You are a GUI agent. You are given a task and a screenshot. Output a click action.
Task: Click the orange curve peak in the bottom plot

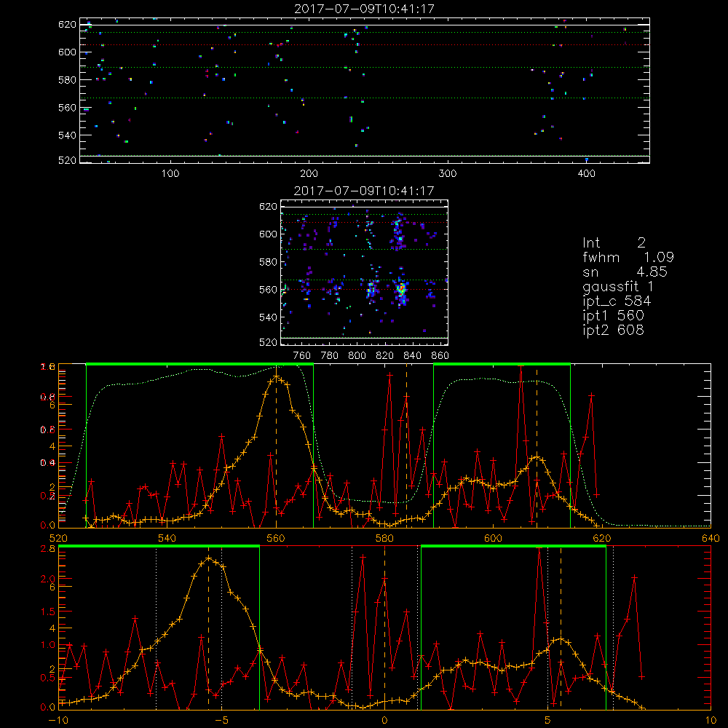click(208, 558)
